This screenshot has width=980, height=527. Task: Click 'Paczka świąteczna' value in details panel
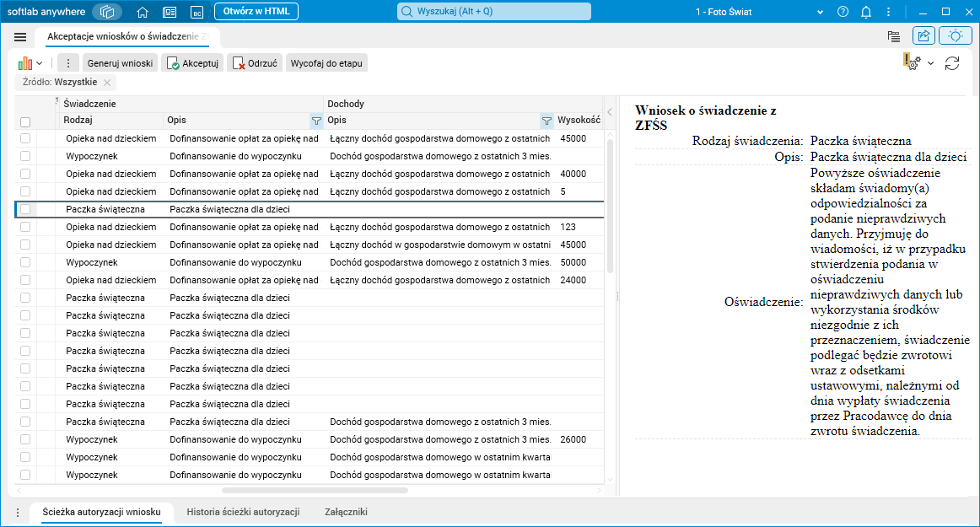[860, 141]
